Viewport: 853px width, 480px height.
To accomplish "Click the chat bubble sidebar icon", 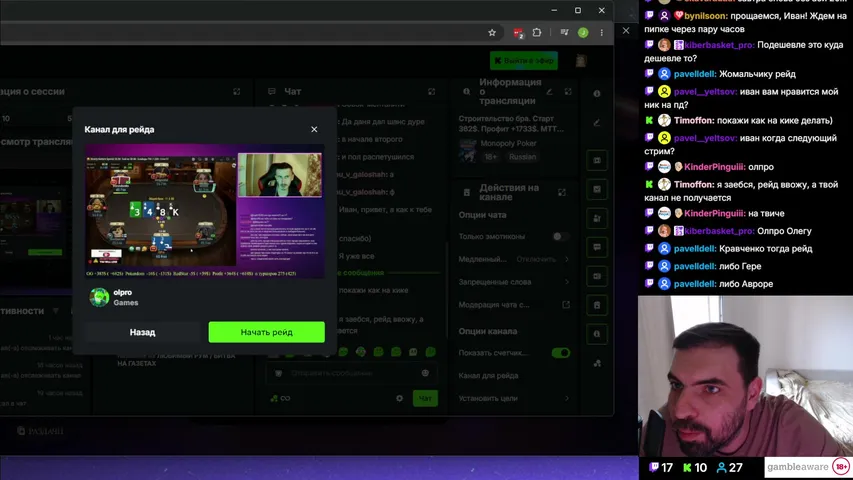I will pos(597,247).
